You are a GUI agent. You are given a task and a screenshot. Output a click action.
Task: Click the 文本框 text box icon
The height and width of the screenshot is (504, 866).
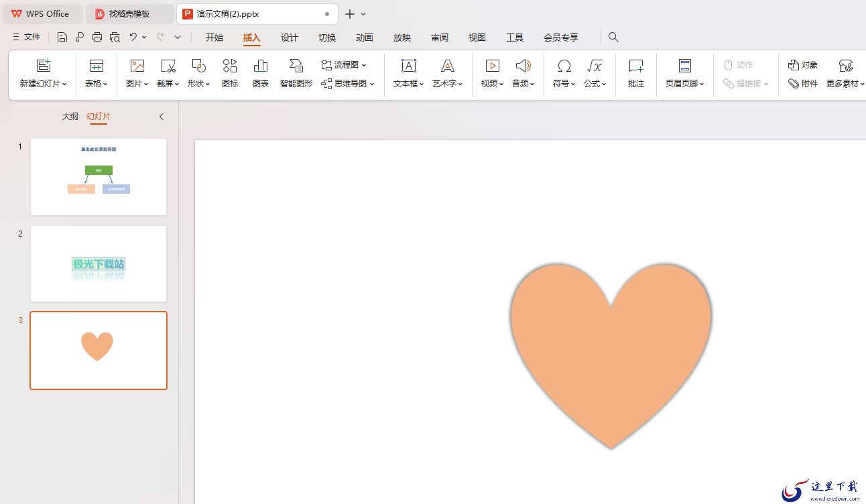408,66
